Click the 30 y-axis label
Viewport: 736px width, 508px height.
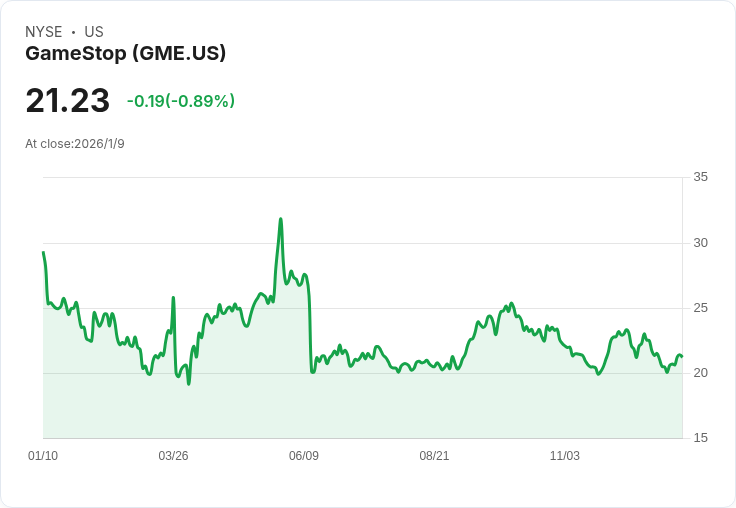pos(700,243)
